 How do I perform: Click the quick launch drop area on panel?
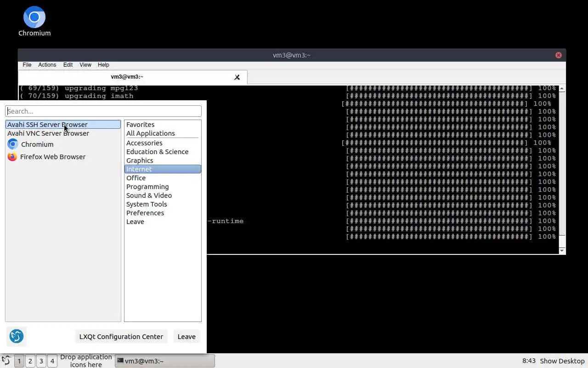pos(86,361)
